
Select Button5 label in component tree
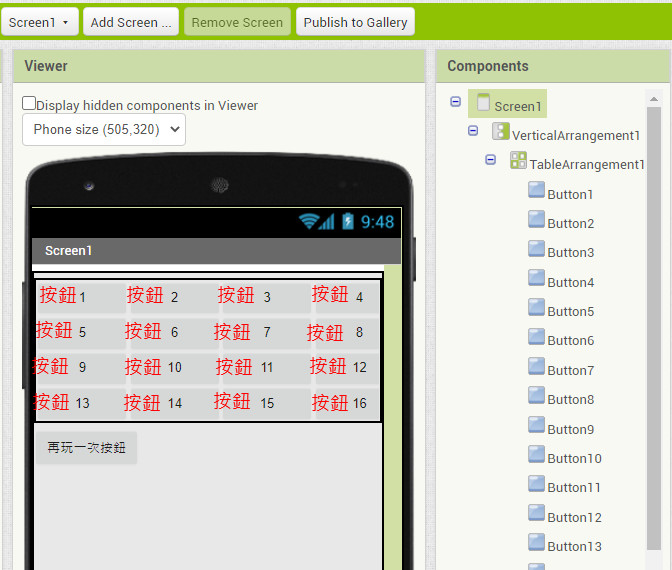[571, 312]
